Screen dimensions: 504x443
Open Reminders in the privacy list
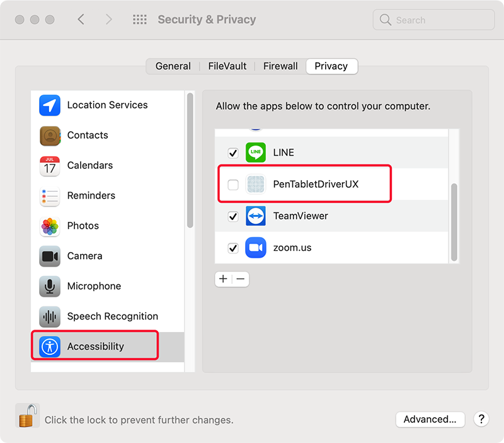click(x=91, y=196)
